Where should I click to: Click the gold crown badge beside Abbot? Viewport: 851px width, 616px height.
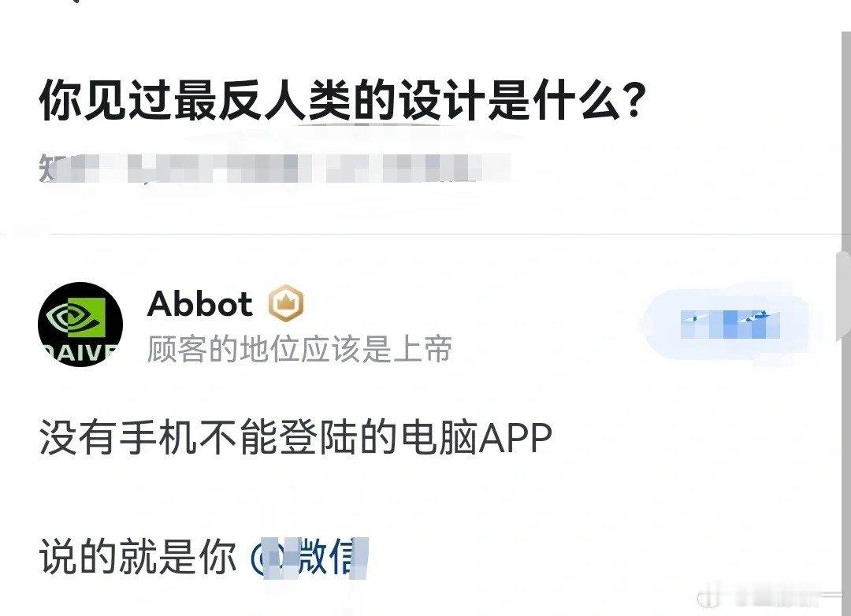(286, 302)
